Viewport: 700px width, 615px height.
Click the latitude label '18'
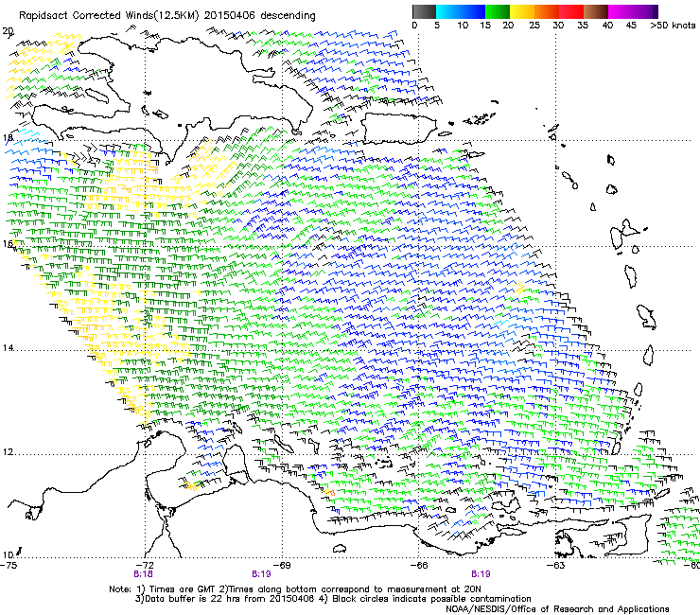point(8,137)
